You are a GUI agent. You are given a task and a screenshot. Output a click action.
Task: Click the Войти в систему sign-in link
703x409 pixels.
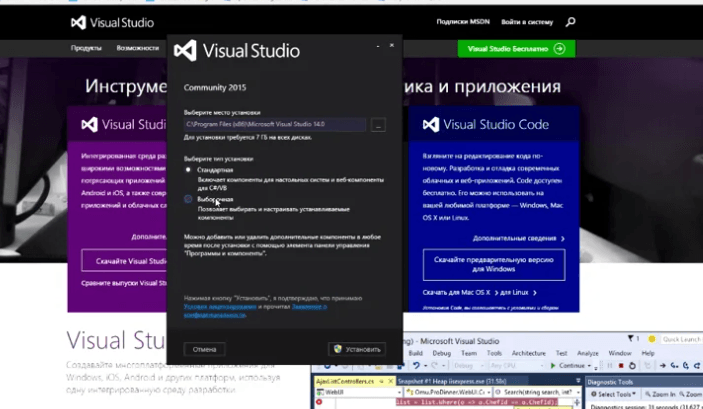[527, 22]
